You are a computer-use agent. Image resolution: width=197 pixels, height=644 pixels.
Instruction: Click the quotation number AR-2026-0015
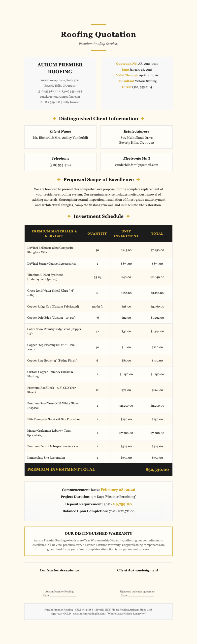point(148,64)
